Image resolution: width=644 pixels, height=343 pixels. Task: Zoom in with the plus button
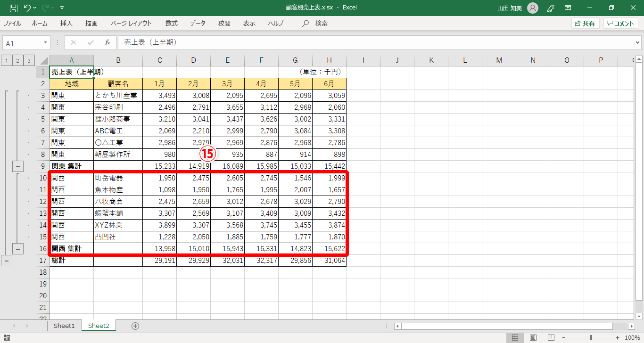(x=618, y=337)
